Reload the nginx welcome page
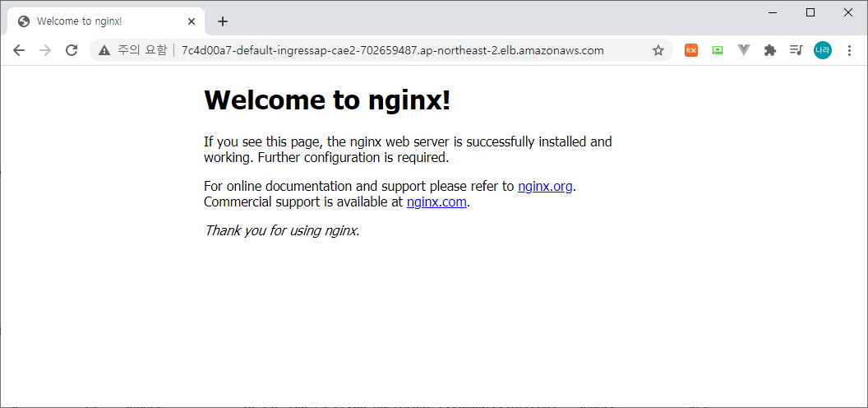The width and height of the screenshot is (868, 408). [x=72, y=50]
